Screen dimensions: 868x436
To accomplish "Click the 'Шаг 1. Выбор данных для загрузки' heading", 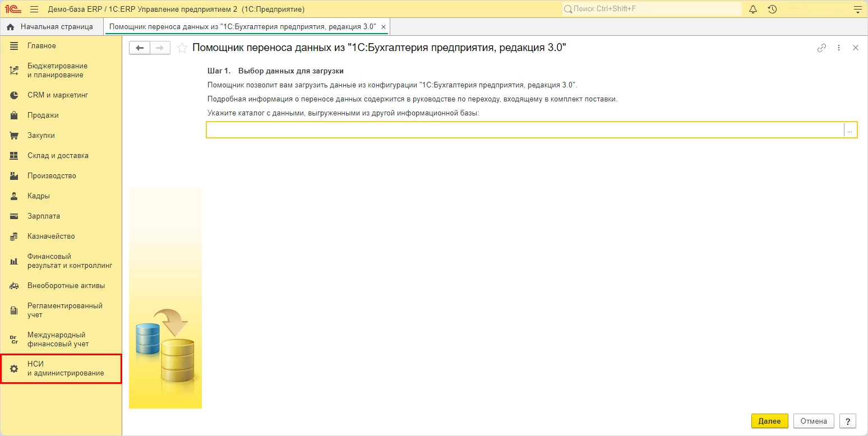I will (275, 71).
